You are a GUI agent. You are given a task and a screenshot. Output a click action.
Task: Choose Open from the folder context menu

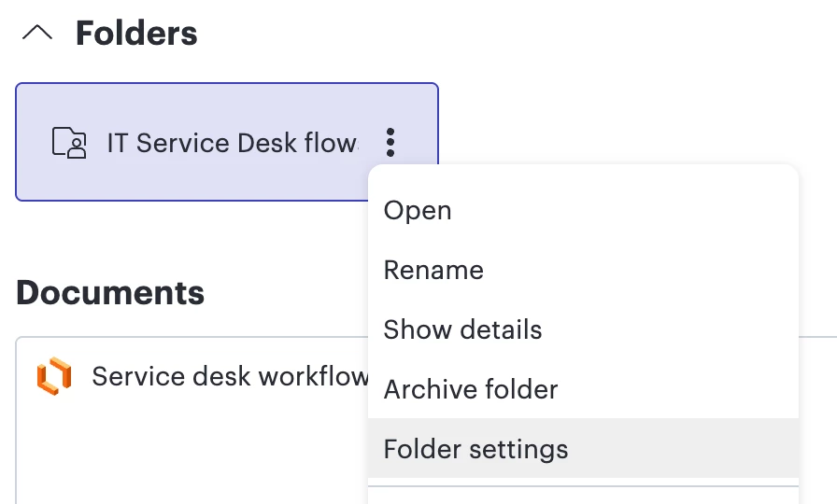click(418, 211)
